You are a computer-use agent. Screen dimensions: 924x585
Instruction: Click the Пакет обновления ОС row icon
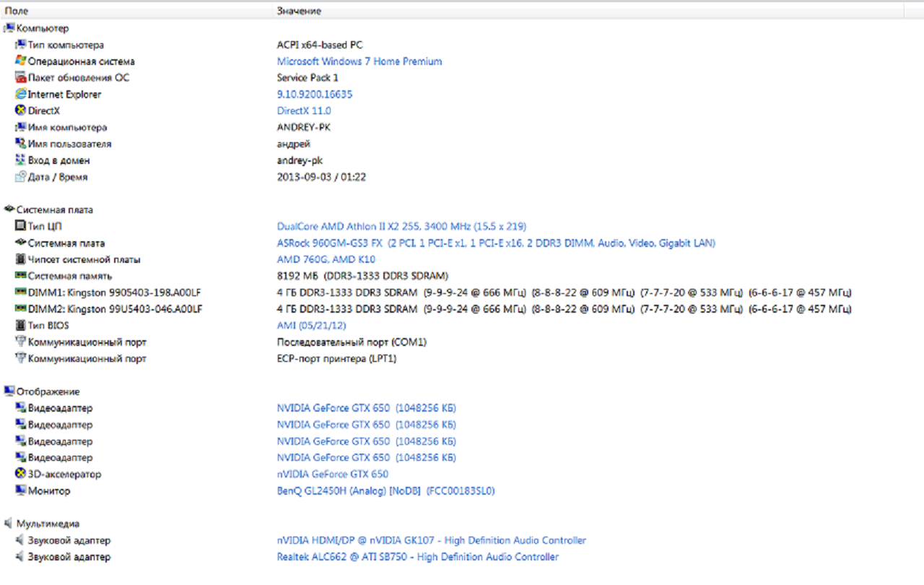coord(20,77)
